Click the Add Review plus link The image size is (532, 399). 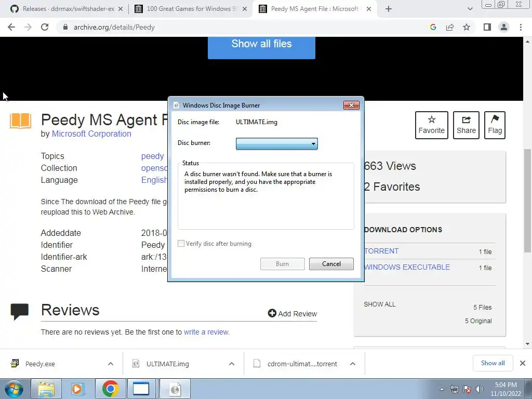(292, 313)
